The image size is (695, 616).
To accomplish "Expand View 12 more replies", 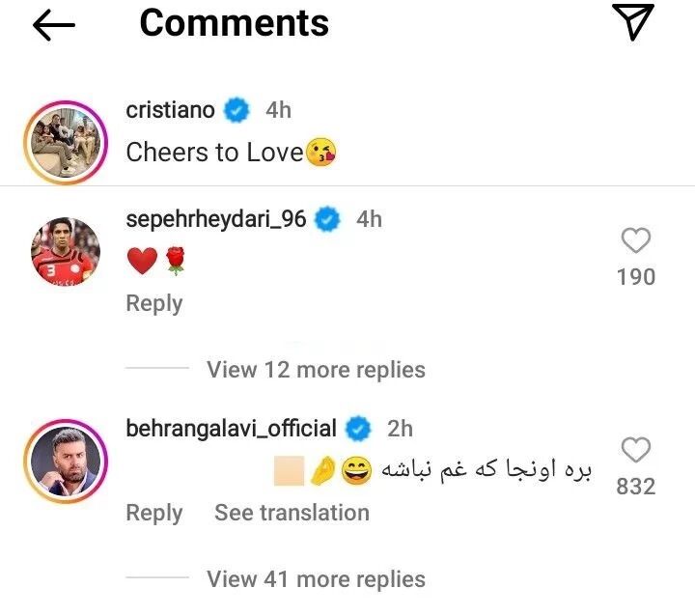I will (x=316, y=370).
